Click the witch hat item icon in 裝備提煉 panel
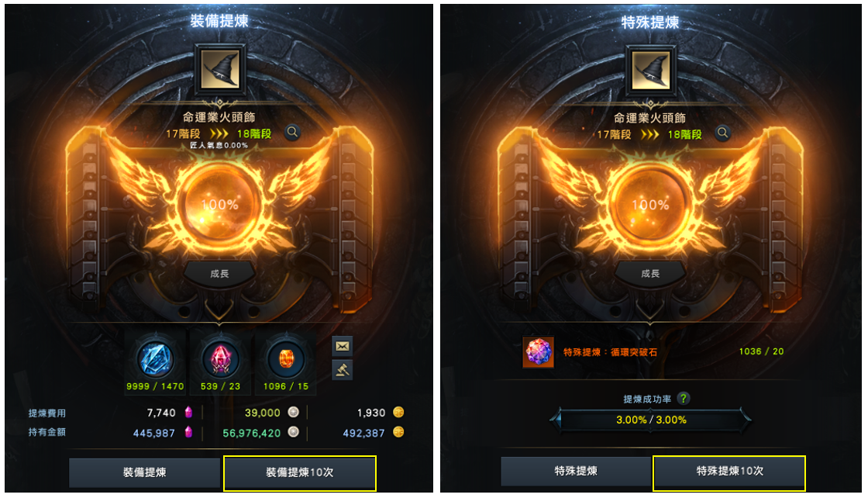868x498 pixels. pos(220,70)
